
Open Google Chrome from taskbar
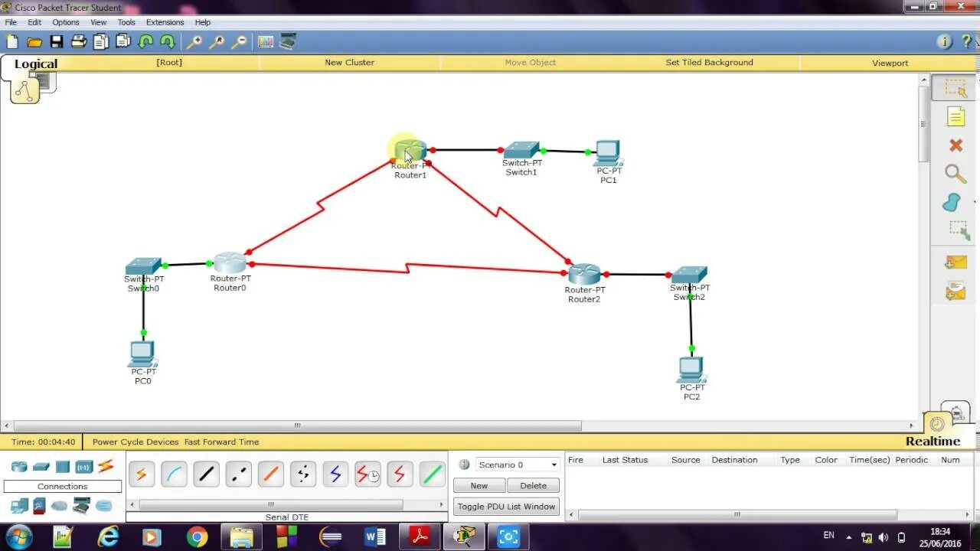(x=197, y=537)
